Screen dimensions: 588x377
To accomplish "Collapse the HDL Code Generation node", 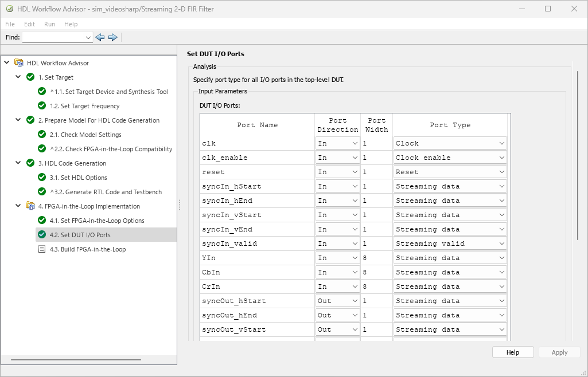I will point(18,163).
